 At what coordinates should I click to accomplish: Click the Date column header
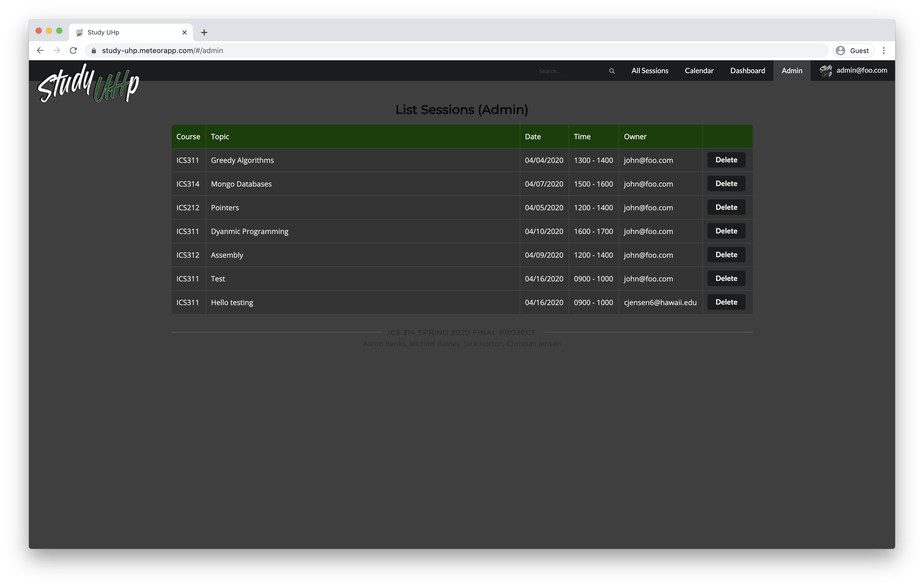click(544, 137)
